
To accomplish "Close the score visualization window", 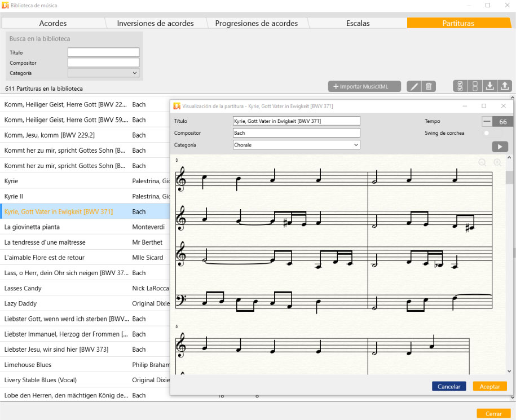I will coord(503,106).
